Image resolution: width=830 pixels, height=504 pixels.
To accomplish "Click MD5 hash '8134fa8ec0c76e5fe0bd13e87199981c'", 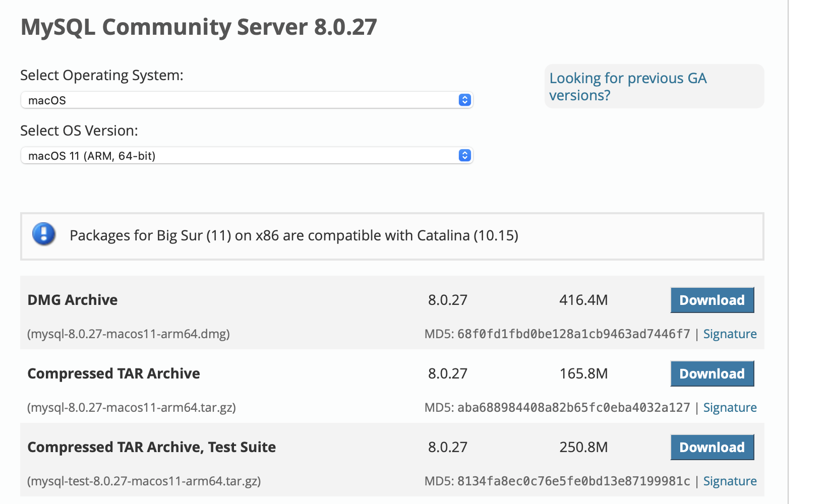I will click(573, 481).
